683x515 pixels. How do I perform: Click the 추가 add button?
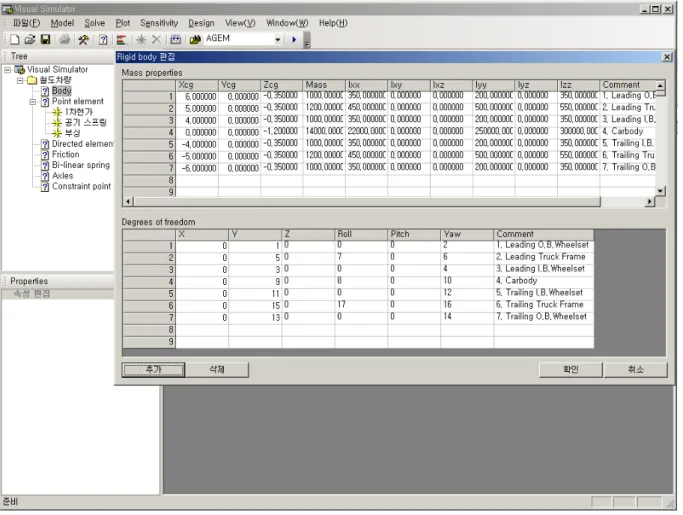pos(153,370)
